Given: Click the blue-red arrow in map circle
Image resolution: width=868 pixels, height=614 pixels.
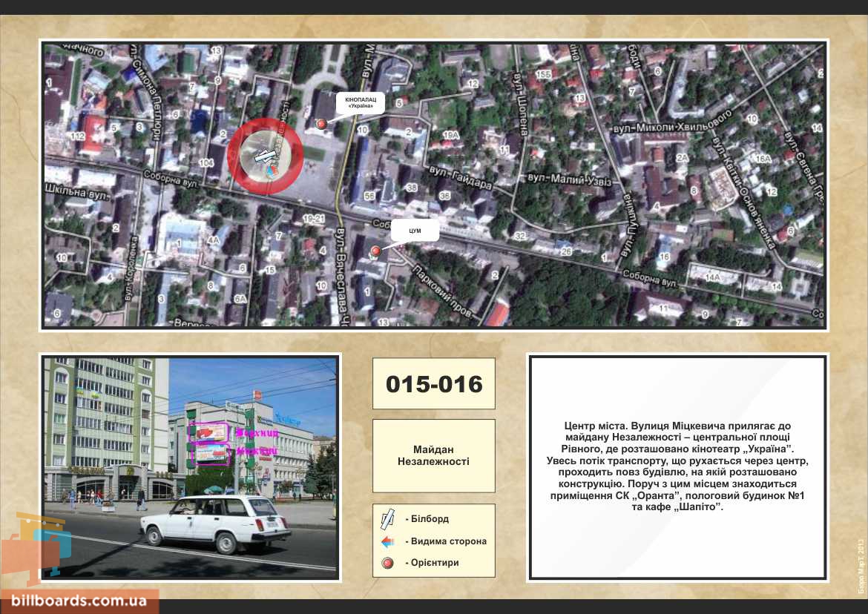Looking at the screenshot, I should point(272,171).
